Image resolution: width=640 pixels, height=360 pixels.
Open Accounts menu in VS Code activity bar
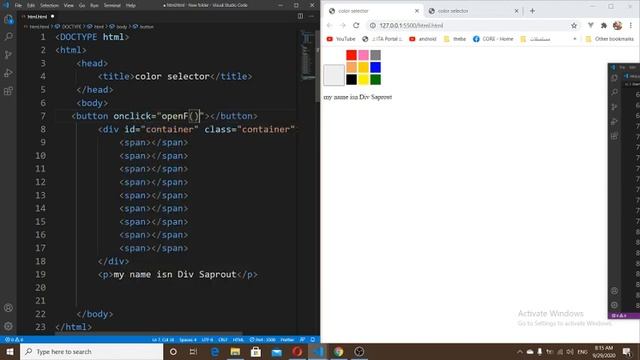(x=8, y=308)
